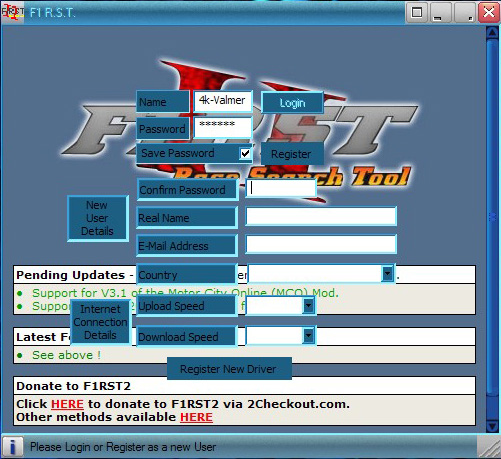Viewport: 501px width, 459px height.
Task: Toggle the Save Password checkbox
Action: click(x=245, y=153)
